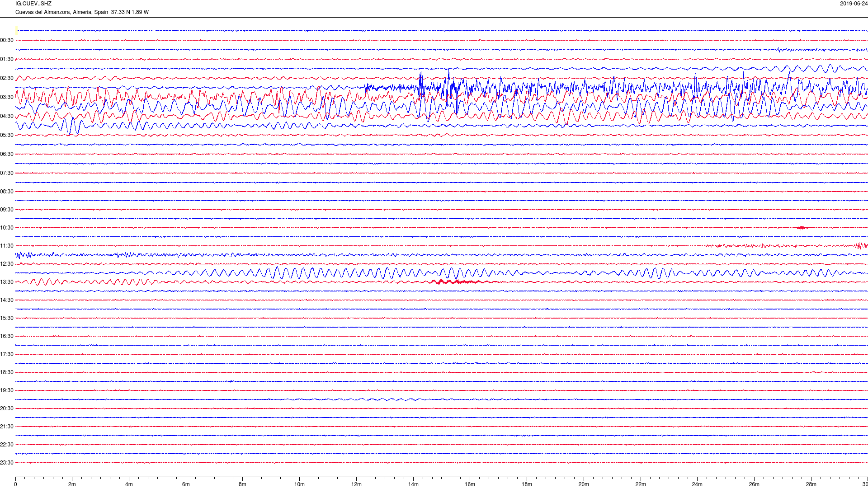Click the 10m tick on time axis

(299, 484)
